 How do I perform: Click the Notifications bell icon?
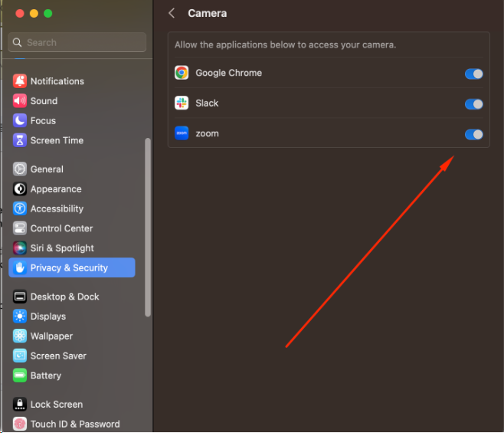coord(20,81)
